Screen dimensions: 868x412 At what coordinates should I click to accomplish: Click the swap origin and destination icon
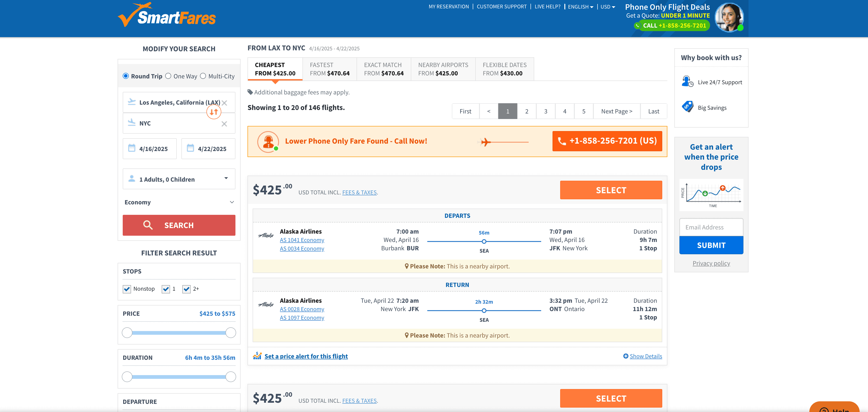(x=214, y=112)
